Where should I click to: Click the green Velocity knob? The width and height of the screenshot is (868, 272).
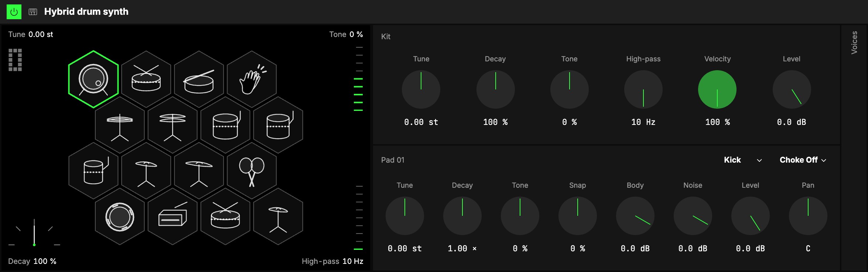point(717,89)
